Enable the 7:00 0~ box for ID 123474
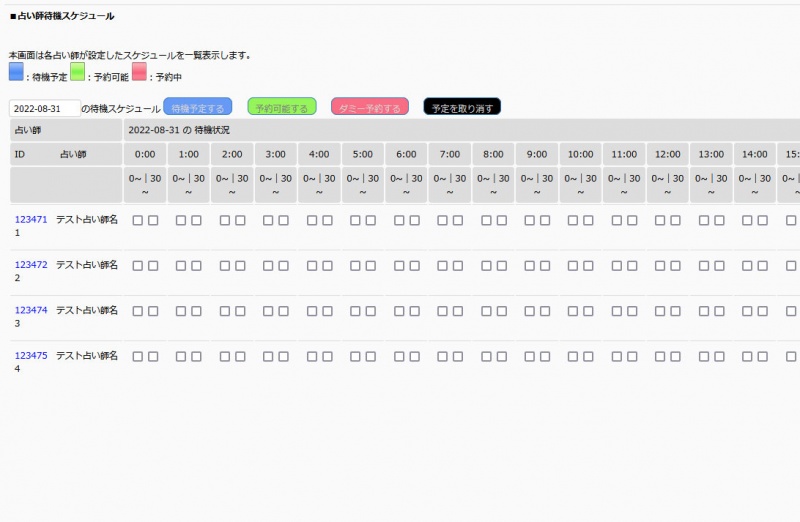Screen dimensions: 800x522 click(x=443, y=310)
